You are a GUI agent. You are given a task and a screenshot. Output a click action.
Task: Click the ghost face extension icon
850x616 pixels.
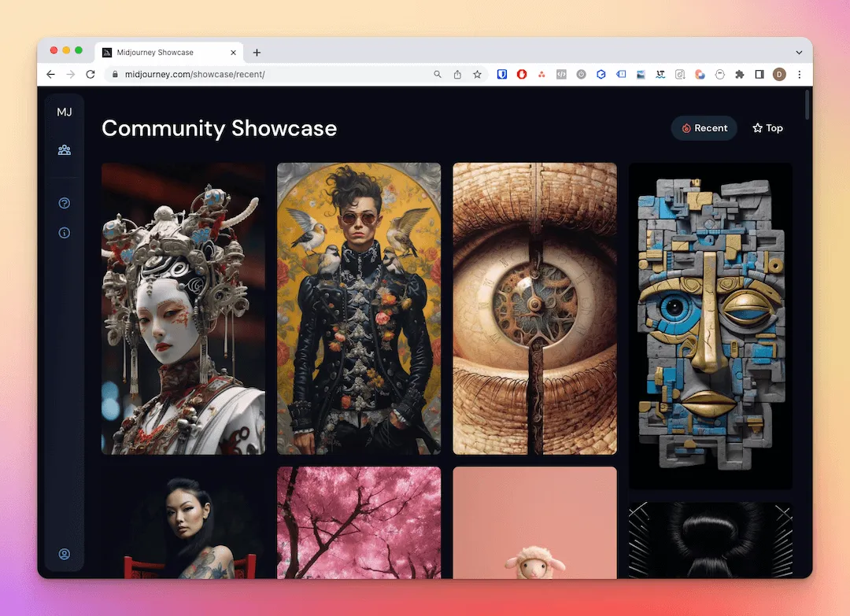click(x=720, y=74)
